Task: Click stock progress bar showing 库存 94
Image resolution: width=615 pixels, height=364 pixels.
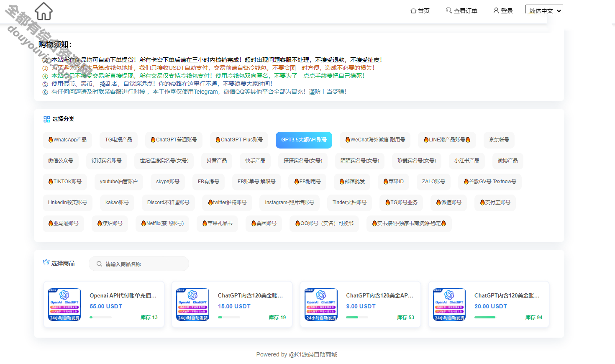Action: [485, 318]
